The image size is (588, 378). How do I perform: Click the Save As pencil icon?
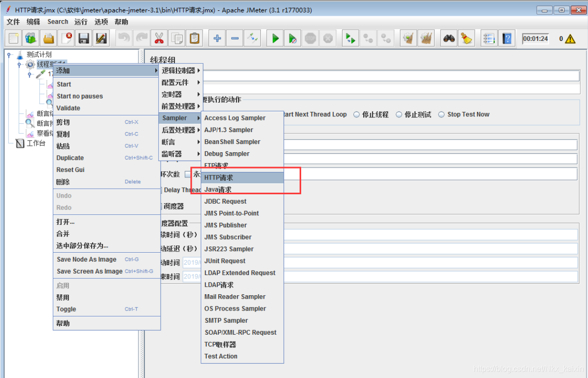pyautogui.click(x=101, y=38)
